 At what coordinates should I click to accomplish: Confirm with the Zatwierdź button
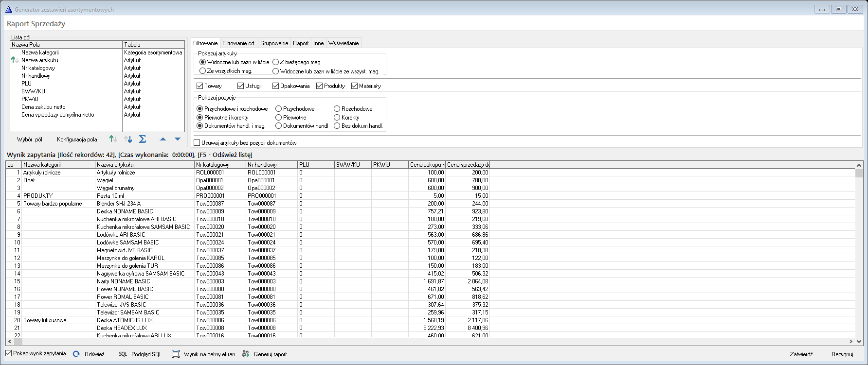801,354
